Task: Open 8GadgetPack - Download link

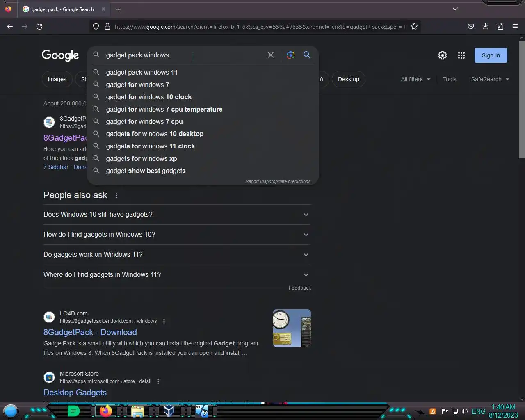Action: tap(90, 332)
